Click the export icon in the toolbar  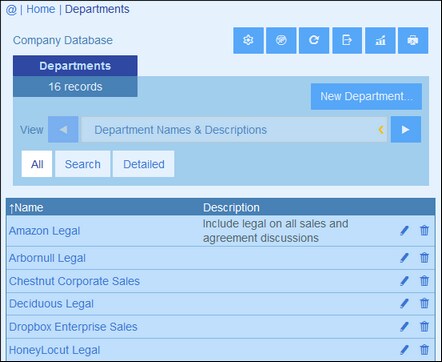[347, 40]
